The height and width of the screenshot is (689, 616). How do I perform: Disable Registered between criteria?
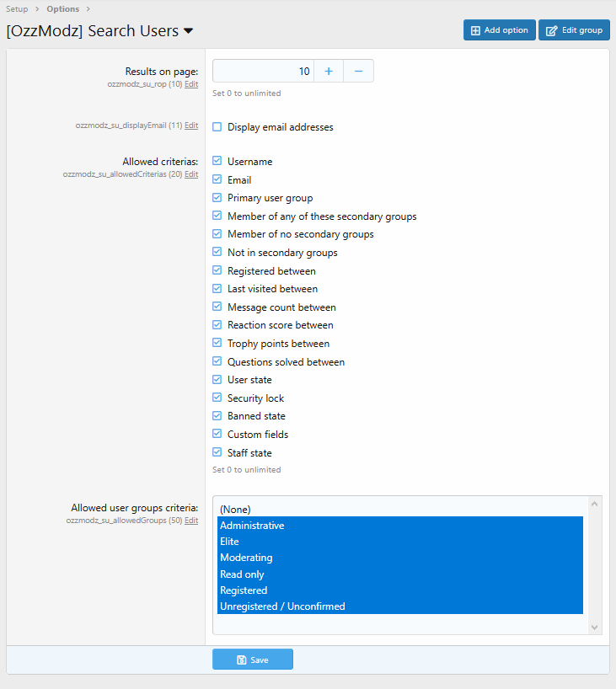[217, 270]
